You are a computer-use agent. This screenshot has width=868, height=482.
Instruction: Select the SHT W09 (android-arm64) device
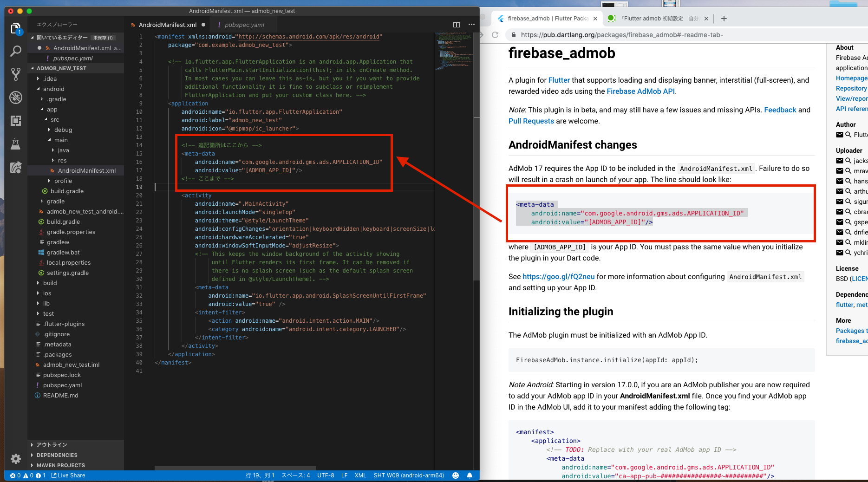pos(409,475)
